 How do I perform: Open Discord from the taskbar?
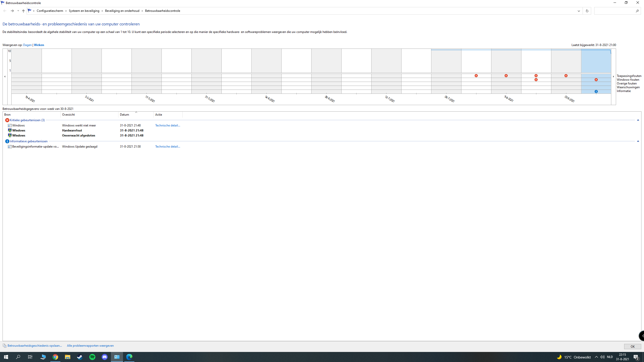click(x=105, y=357)
